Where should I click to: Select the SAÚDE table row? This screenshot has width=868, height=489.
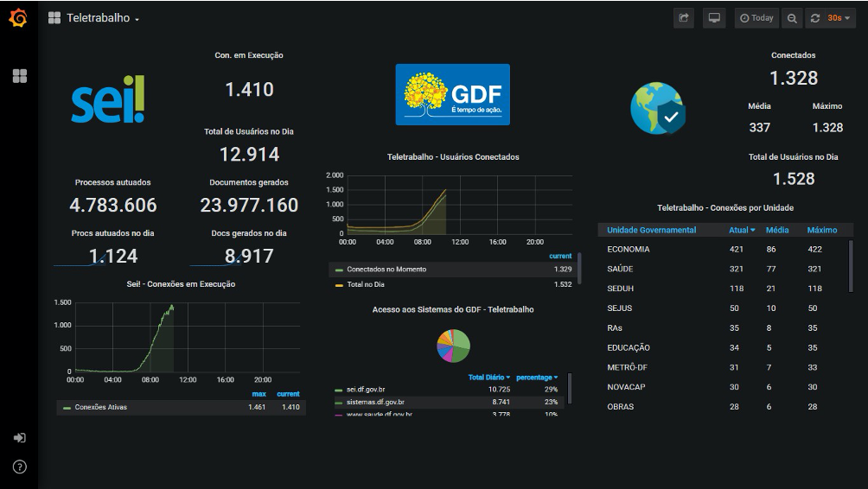click(x=723, y=269)
